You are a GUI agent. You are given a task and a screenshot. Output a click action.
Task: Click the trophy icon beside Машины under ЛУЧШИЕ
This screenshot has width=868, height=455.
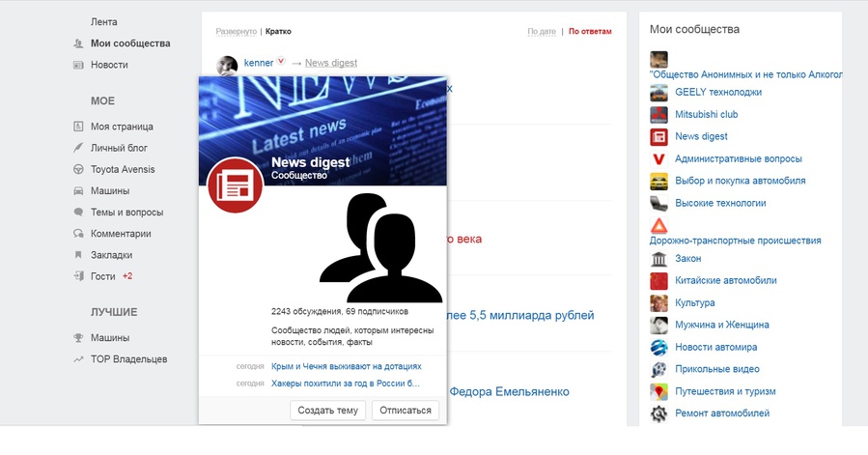click(78, 337)
